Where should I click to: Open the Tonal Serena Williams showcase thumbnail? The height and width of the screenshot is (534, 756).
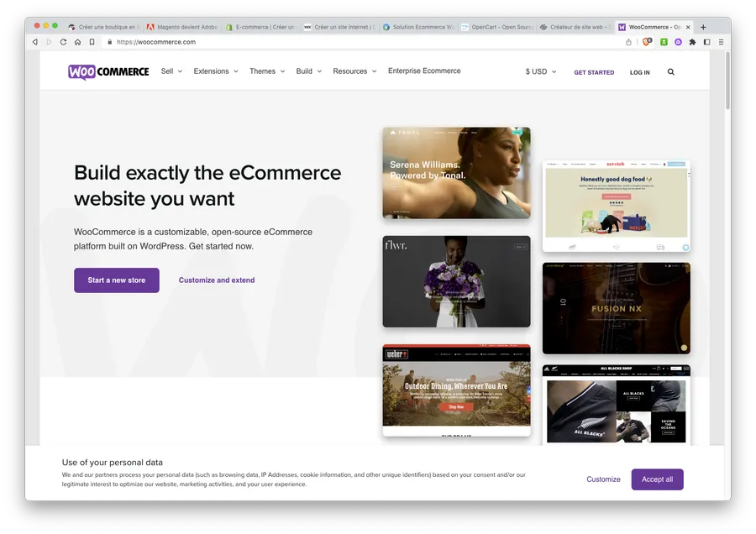point(457,173)
